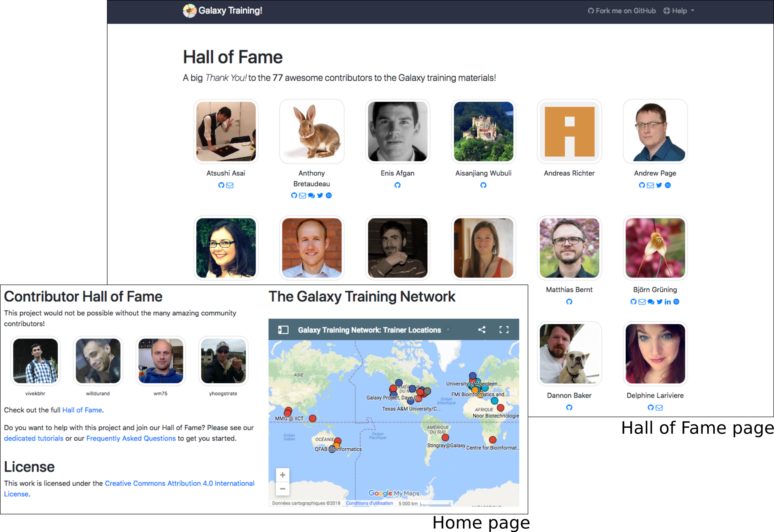Click willdurand's contributor photo
The image size is (774, 532).
click(x=98, y=361)
